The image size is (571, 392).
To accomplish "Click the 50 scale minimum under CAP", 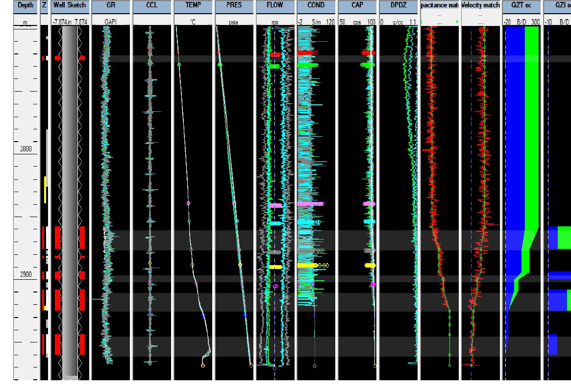I will point(342,22).
